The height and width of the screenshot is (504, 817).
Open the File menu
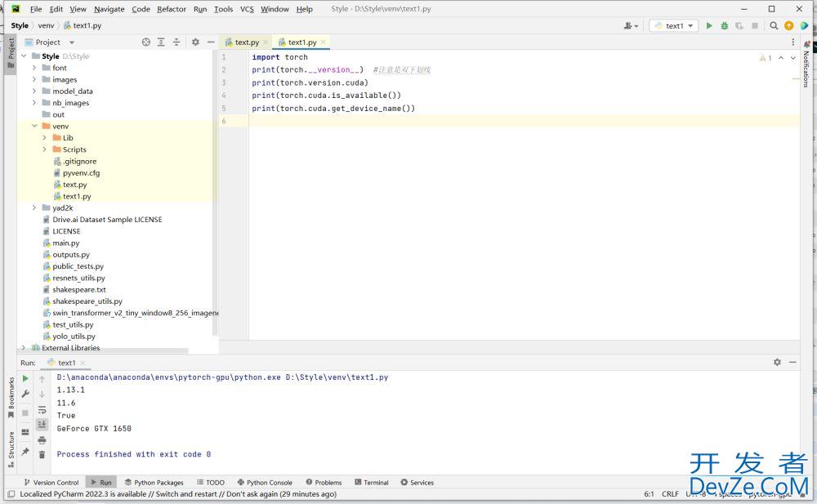36,9
